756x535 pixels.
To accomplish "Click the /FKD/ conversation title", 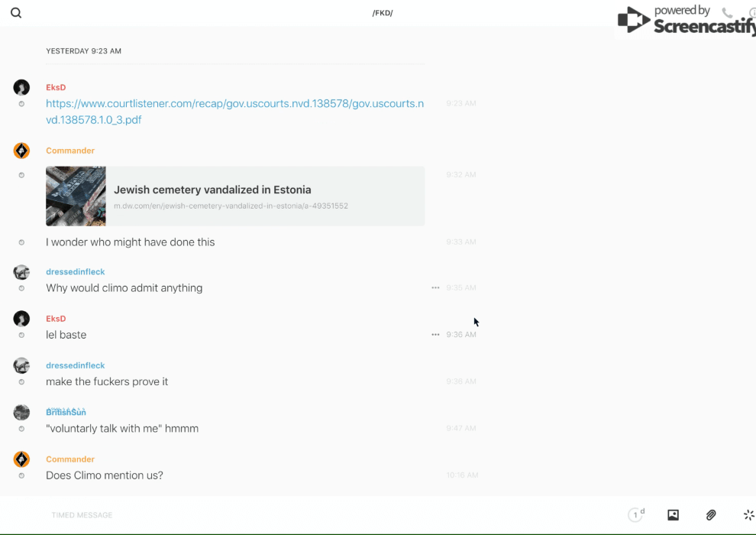I will click(x=383, y=13).
